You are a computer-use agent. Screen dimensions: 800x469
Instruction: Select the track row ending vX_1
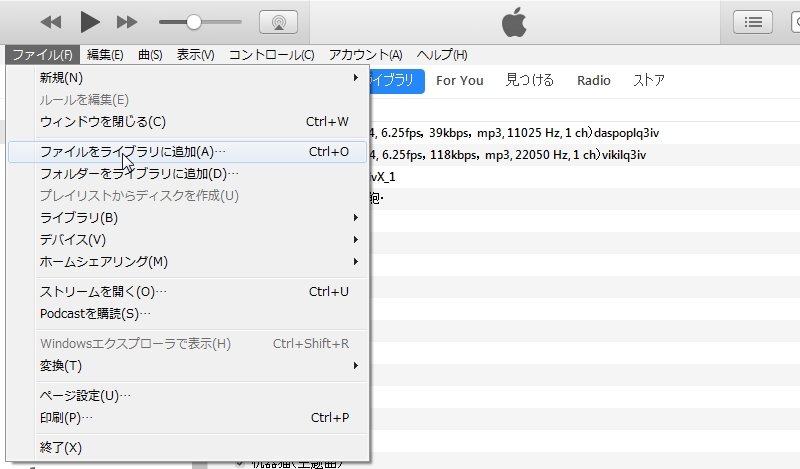pyautogui.click(x=585, y=177)
